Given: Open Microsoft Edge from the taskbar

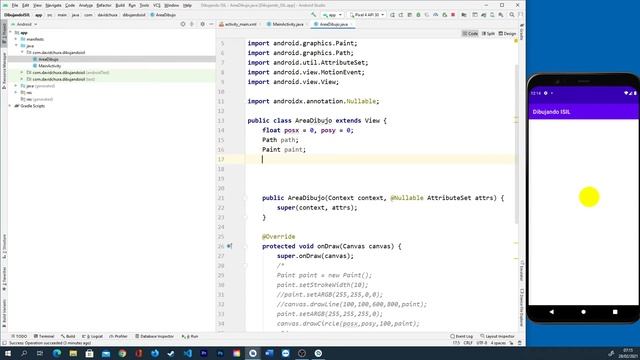Looking at the screenshot, I should pyautogui.click(x=57, y=353).
